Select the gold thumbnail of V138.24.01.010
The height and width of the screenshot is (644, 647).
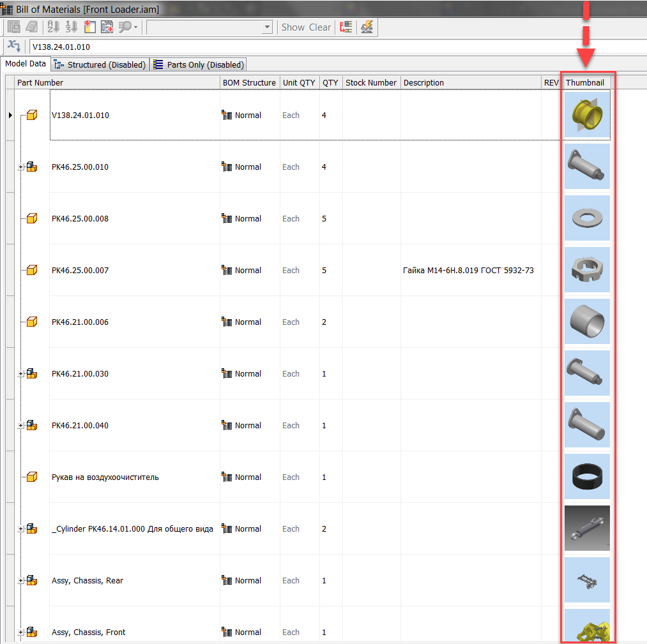[586, 115]
